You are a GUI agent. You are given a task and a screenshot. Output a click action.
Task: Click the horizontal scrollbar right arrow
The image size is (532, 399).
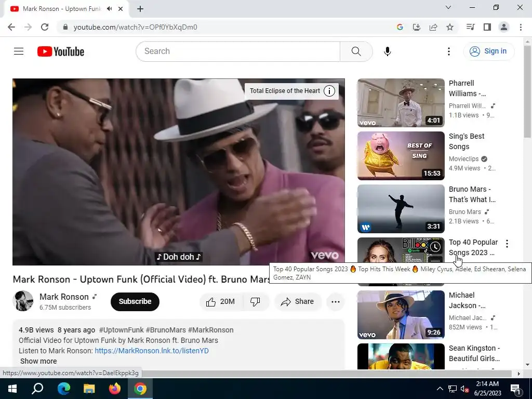pyautogui.click(x=518, y=374)
